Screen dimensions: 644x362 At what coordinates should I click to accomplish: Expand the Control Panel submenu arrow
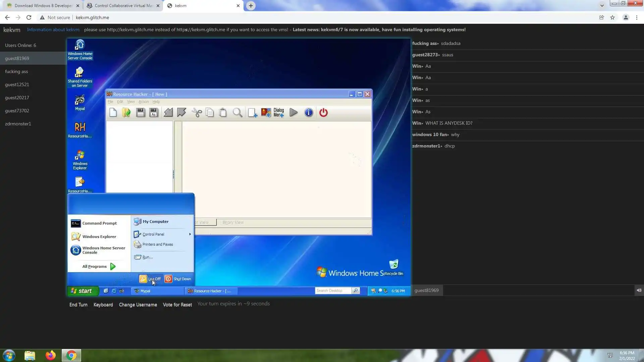click(190, 234)
